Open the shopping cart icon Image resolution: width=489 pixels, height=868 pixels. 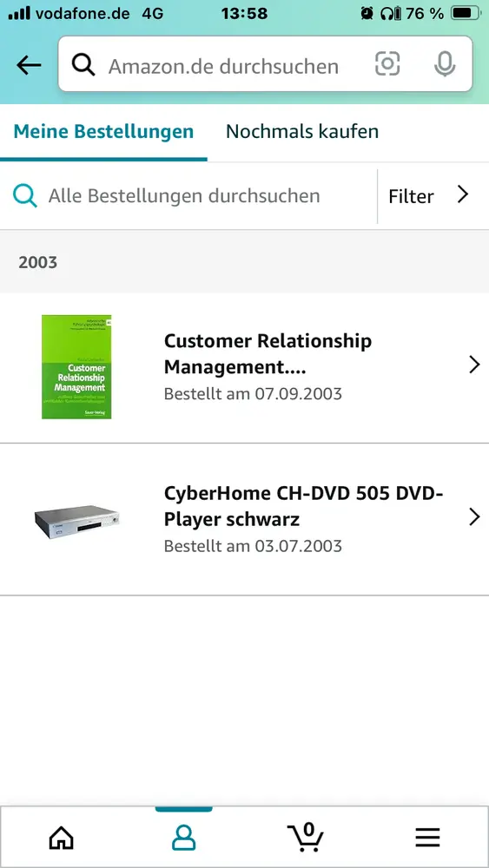tap(305, 837)
